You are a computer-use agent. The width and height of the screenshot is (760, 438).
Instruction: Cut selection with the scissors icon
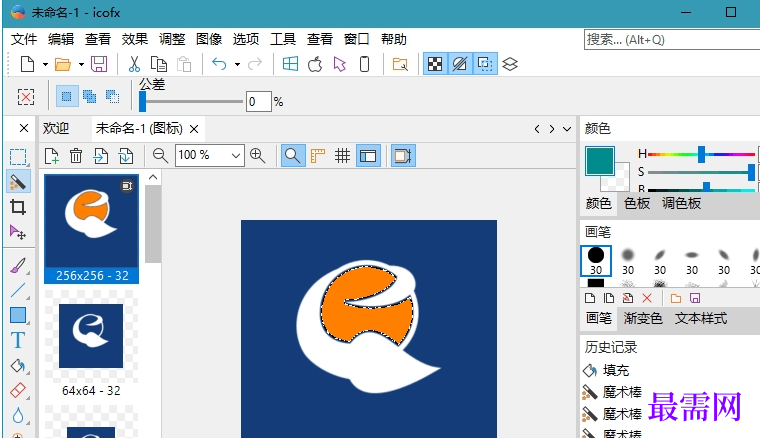click(x=134, y=64)
